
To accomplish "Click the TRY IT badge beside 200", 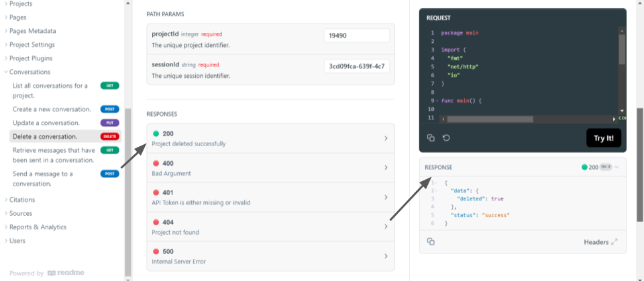I will click(606, 167).
